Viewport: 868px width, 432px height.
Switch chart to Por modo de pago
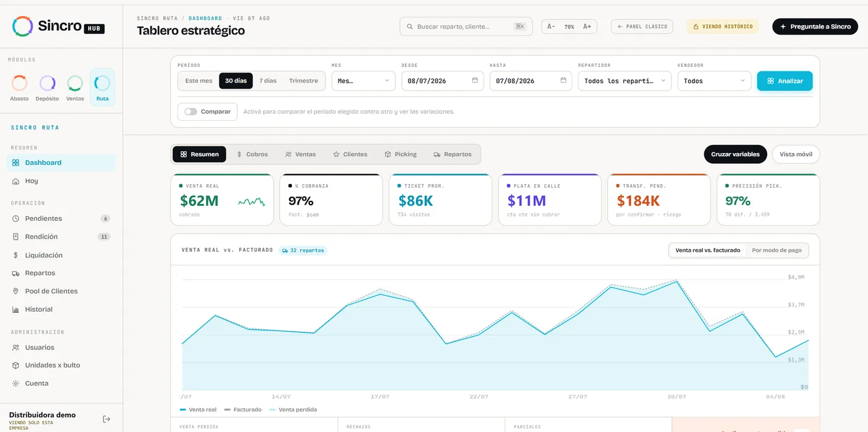[x=776, y=250]
